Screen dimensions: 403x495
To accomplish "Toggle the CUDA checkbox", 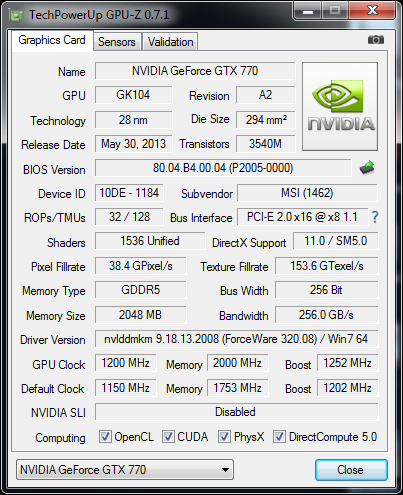I will [168, 436].
